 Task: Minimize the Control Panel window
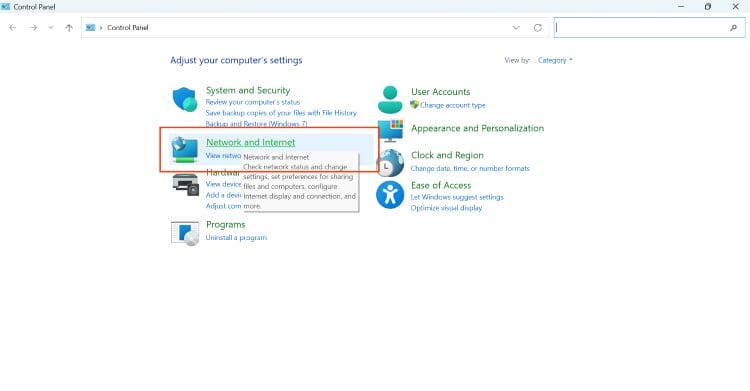681,7
